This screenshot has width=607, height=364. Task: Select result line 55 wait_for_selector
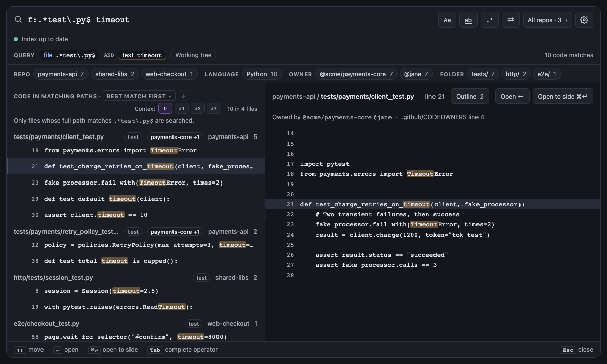(136, 337)
